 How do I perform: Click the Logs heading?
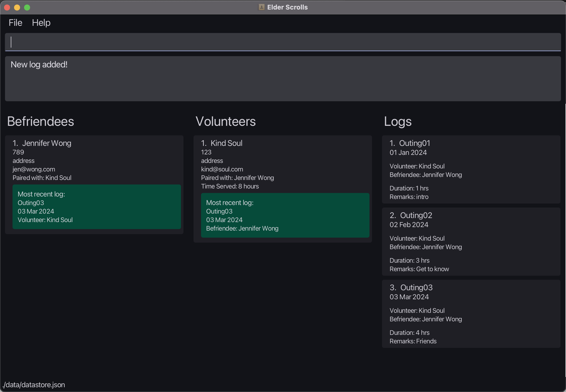[x=398, y=122]
